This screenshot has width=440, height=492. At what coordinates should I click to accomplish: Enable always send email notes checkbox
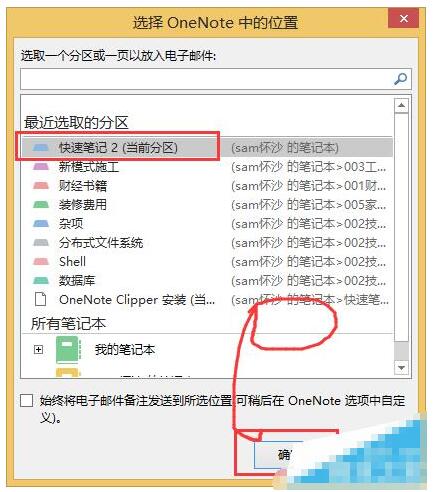click(26, 400)
